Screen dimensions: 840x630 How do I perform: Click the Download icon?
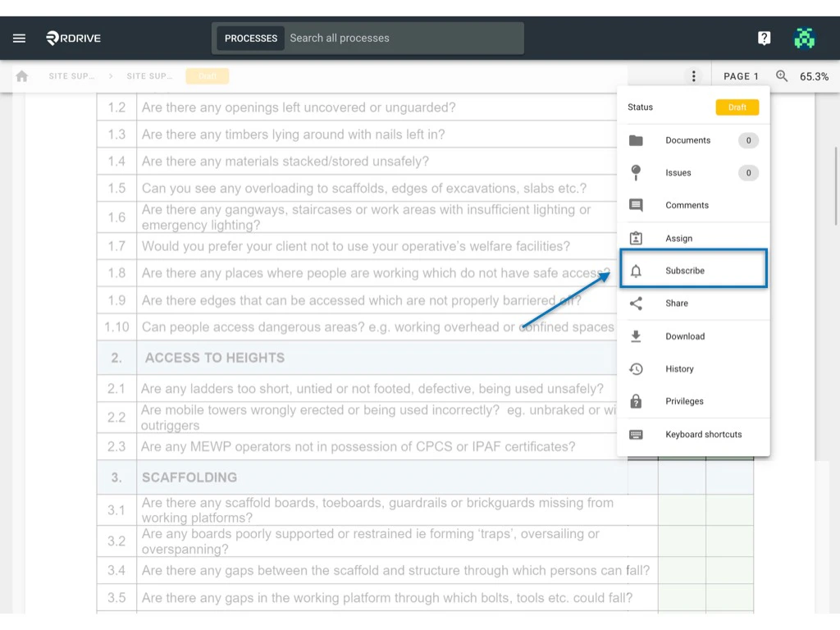pos(637,336)
